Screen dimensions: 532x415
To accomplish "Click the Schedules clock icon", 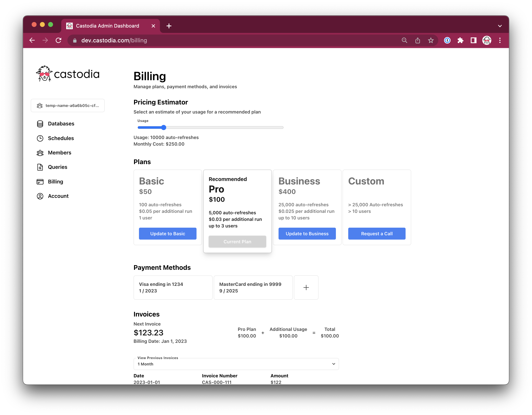I will tap(40, 138).
